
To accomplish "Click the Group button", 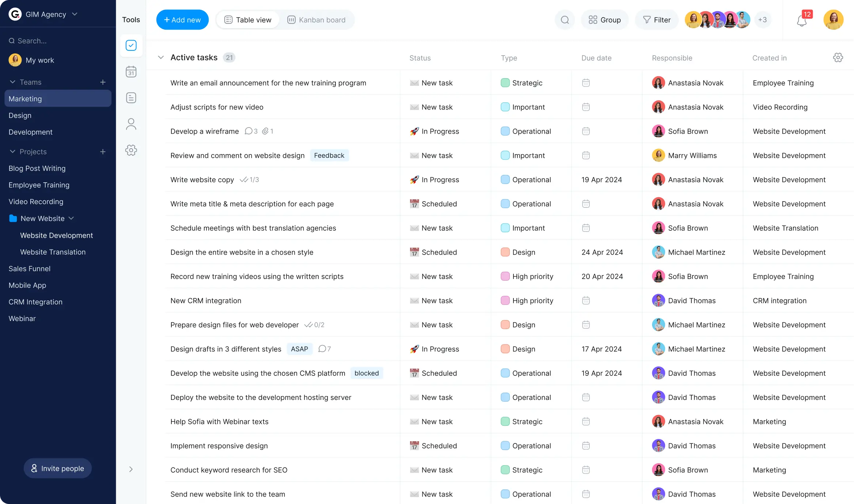I will pyautogui.click(x=604, y=20).
